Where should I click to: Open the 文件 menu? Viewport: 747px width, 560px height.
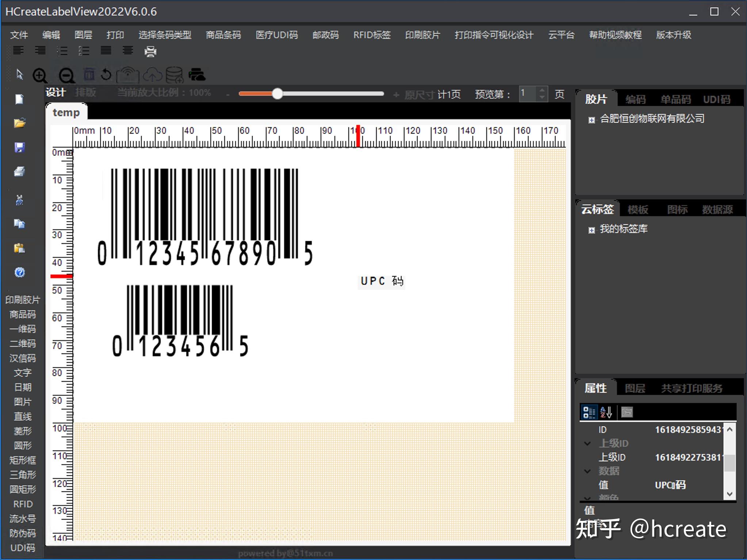[19, 35]
